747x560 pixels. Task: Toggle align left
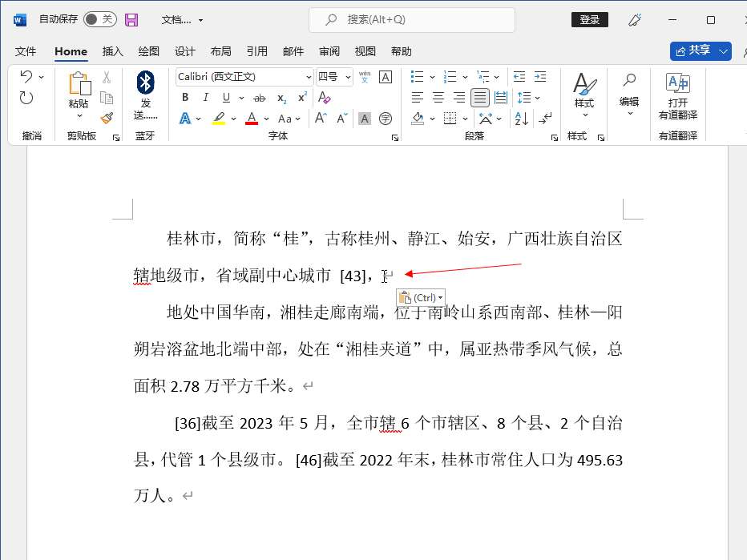click(418, 98)
